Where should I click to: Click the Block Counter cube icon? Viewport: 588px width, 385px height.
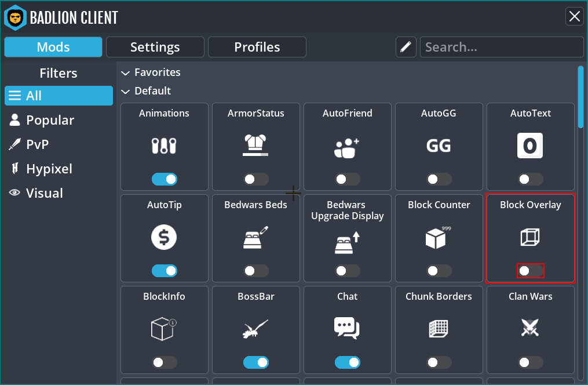point(438,238)
